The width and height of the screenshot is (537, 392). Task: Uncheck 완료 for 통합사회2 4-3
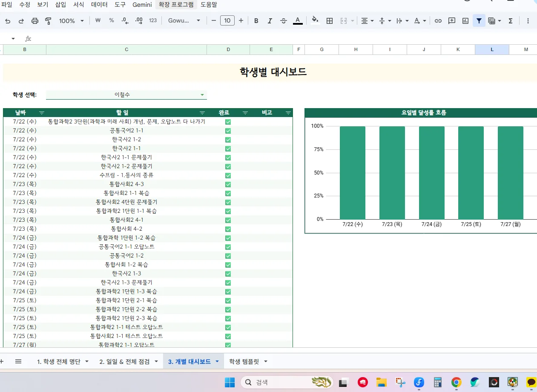pyautogui.click(x=228, y=184)
